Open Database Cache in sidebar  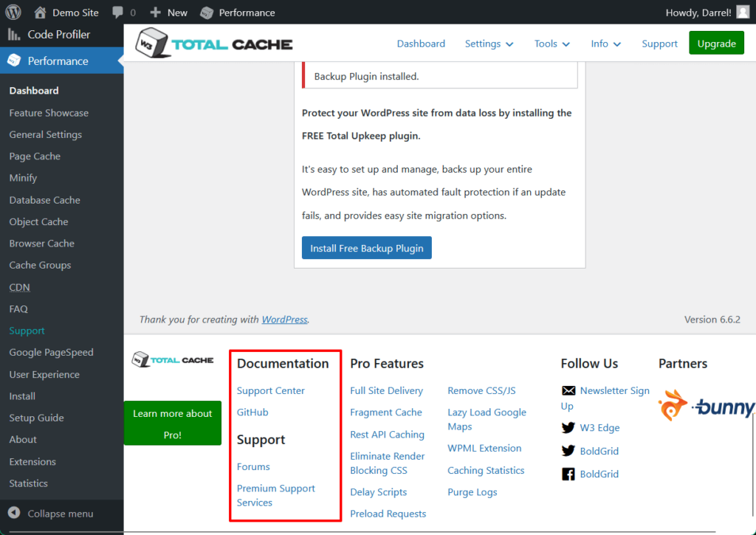pos(44,200)
